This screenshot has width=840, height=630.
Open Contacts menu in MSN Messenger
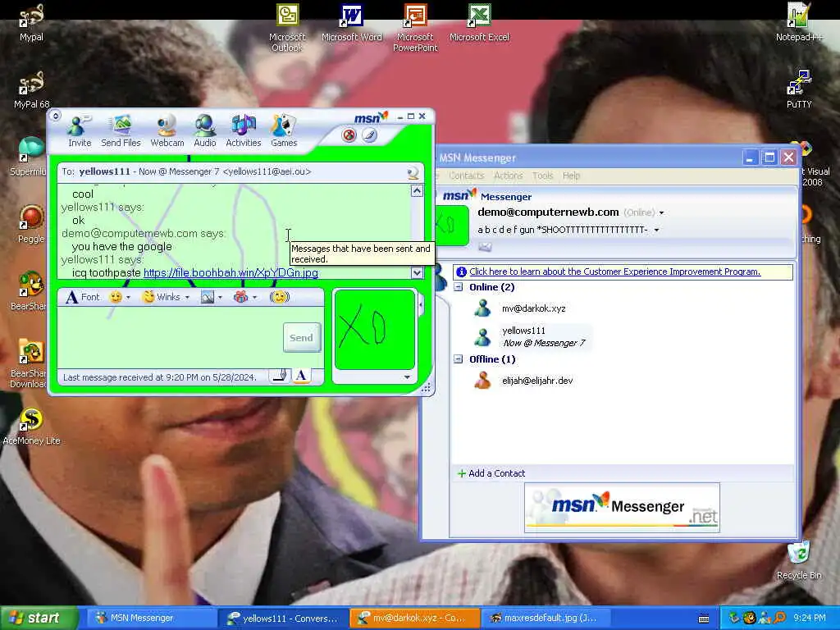[x=467, y=176]
